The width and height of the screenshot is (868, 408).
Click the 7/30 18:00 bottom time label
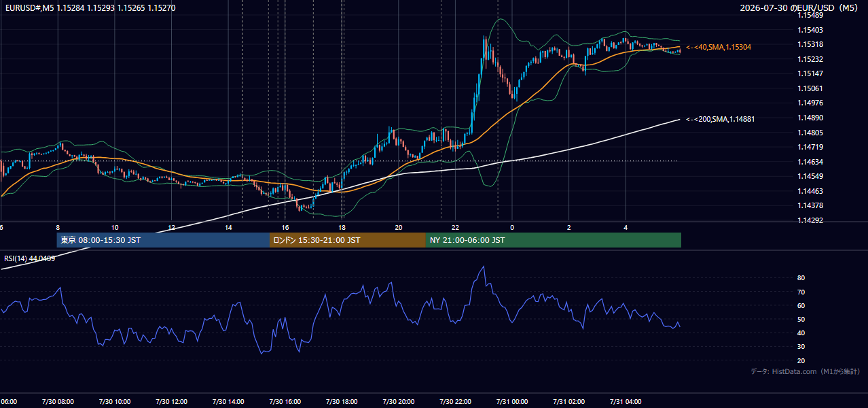[342, 402]
